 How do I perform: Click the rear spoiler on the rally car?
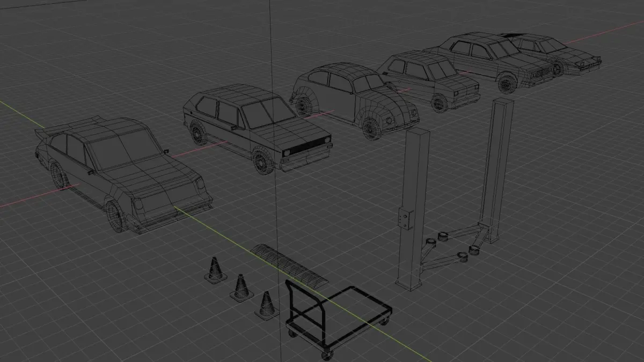pos(67,127)
